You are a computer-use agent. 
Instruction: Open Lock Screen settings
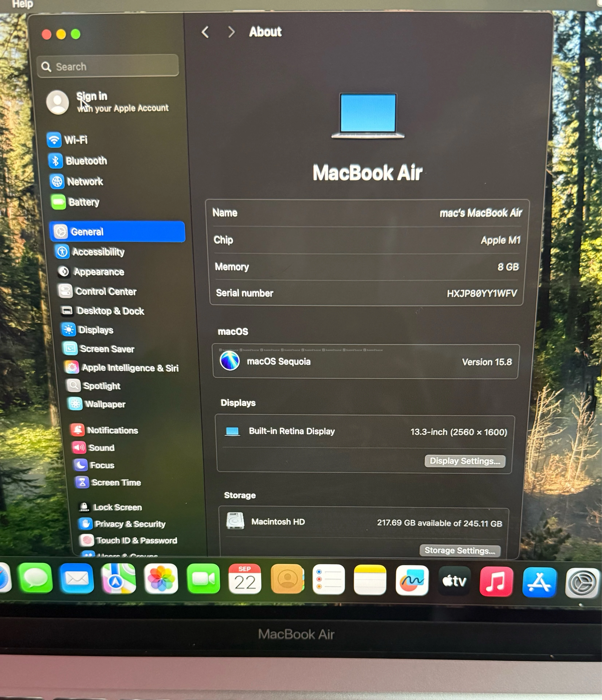click(110, 507)
